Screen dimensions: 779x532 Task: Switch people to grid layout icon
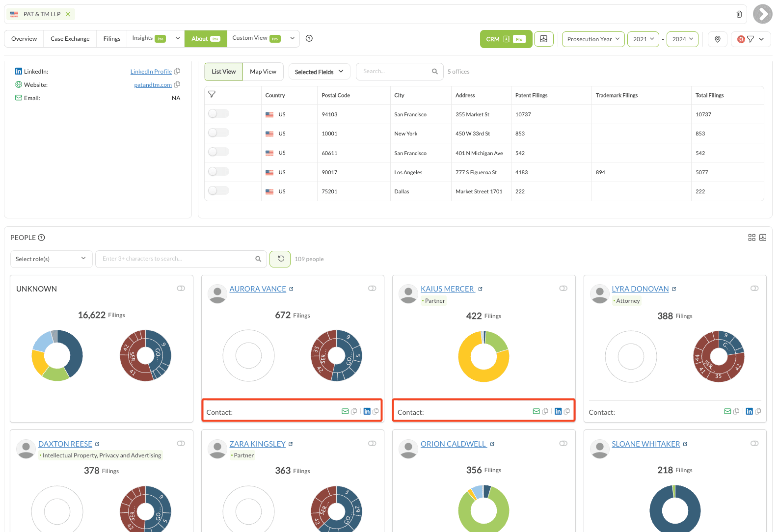click(752, 238)
